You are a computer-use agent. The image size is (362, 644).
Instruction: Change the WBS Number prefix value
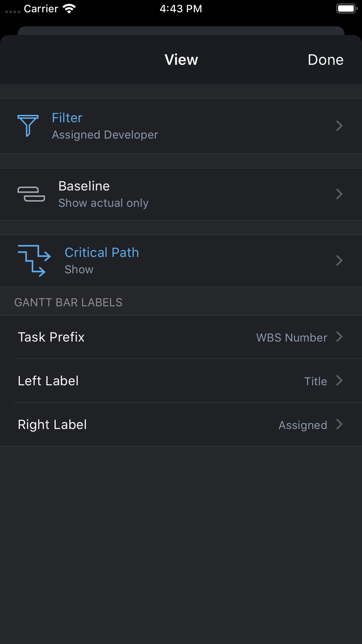pyautogui.click(x=291, y=338)
